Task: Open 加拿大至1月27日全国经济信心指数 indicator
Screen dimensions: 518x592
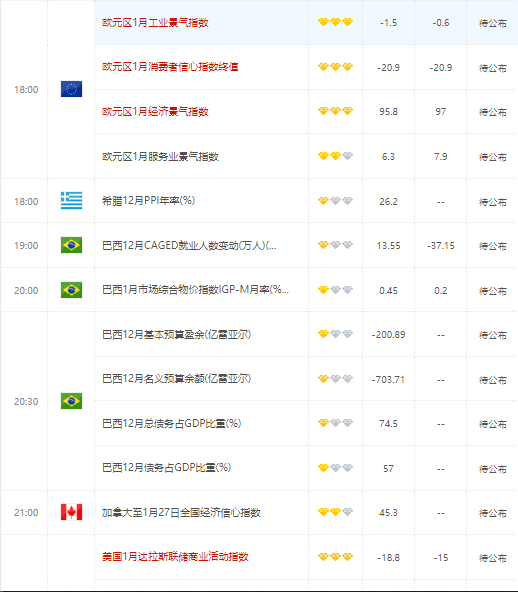Action: [181, 512]
